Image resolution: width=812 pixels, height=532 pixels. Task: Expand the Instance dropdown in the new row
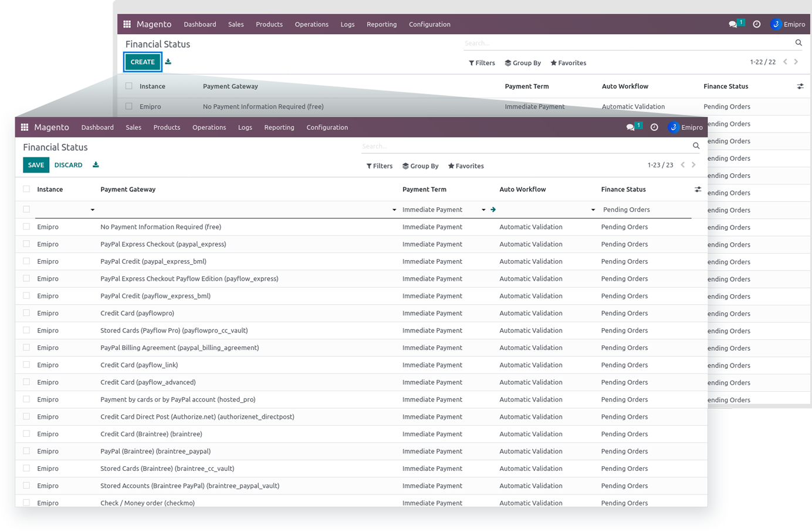pyautogui.click(x=92, y=210)
